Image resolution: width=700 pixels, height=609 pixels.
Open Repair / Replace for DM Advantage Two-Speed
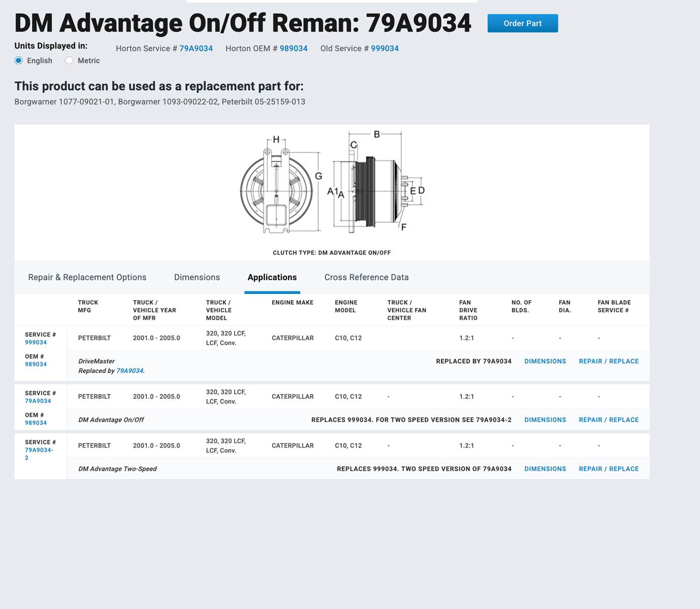[609, 469]
